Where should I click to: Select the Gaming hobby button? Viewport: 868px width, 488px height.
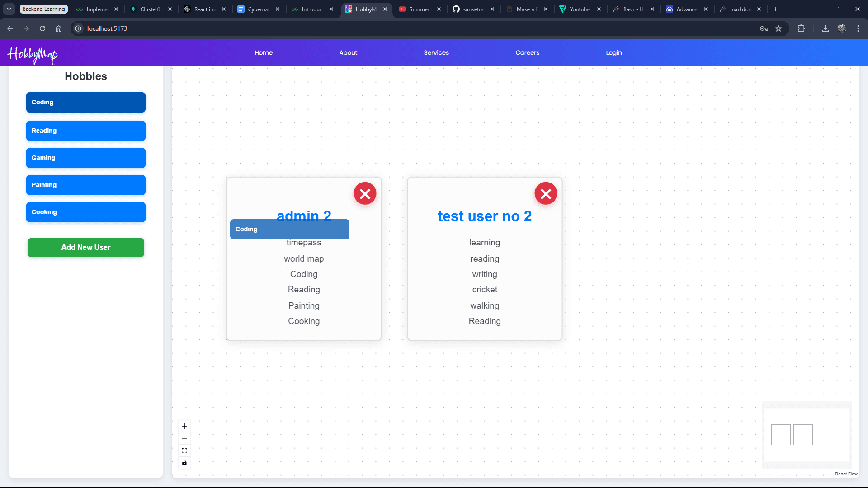click(86, 158)
